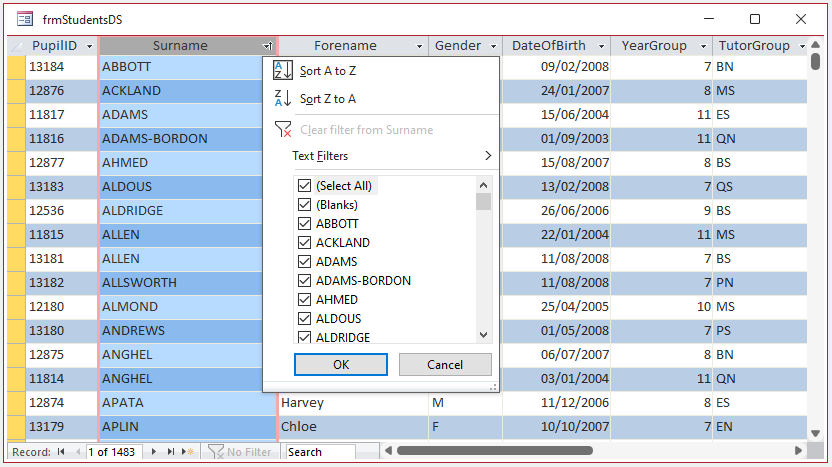This screenshot has width=832, height=467.
Task: Create new blank record button
Action: coord(188,452)
